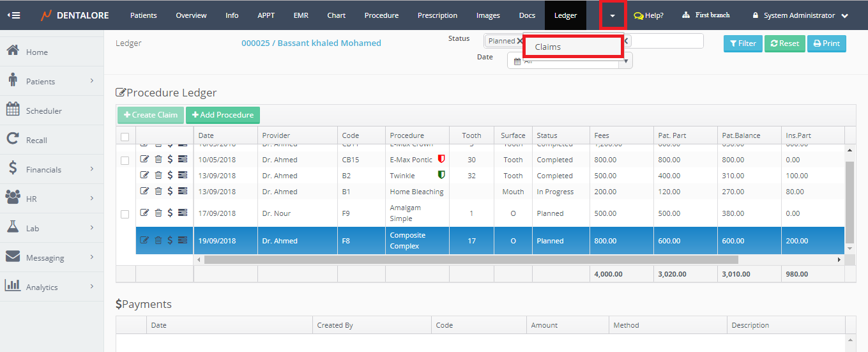Collapse sidebar using hamburger menu icon
Screen dimensions: 868x352
(13, 15)
